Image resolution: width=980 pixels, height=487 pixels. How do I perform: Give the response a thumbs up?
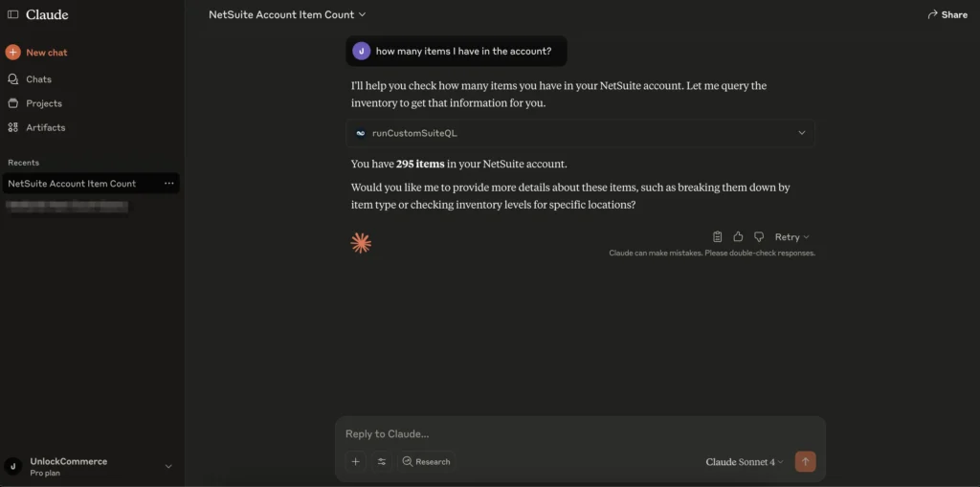click(738, 237)
